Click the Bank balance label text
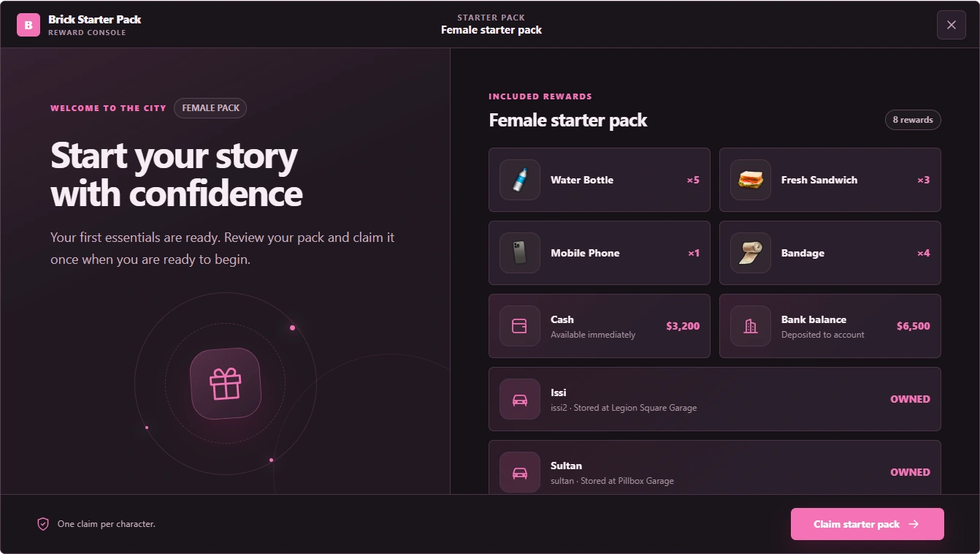 (814, 319)
